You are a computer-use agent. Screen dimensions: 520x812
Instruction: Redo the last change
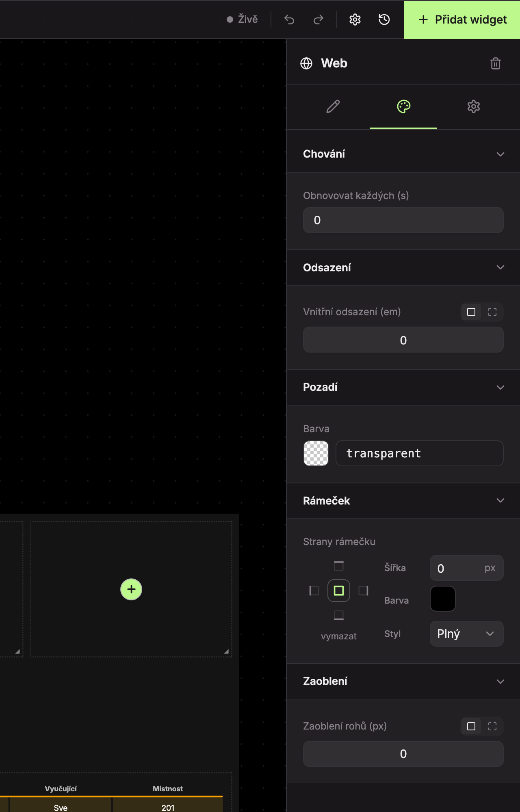318,19
